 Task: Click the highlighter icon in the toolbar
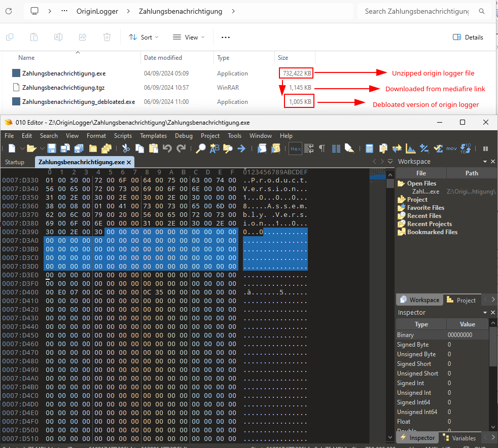point(349,148)
